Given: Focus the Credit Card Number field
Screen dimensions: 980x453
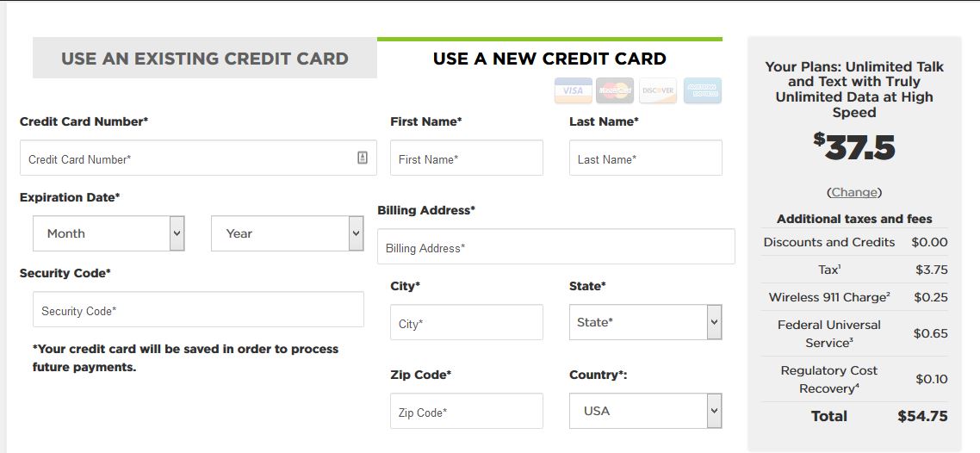Looking at the screenshot, I should pos(198,158).
